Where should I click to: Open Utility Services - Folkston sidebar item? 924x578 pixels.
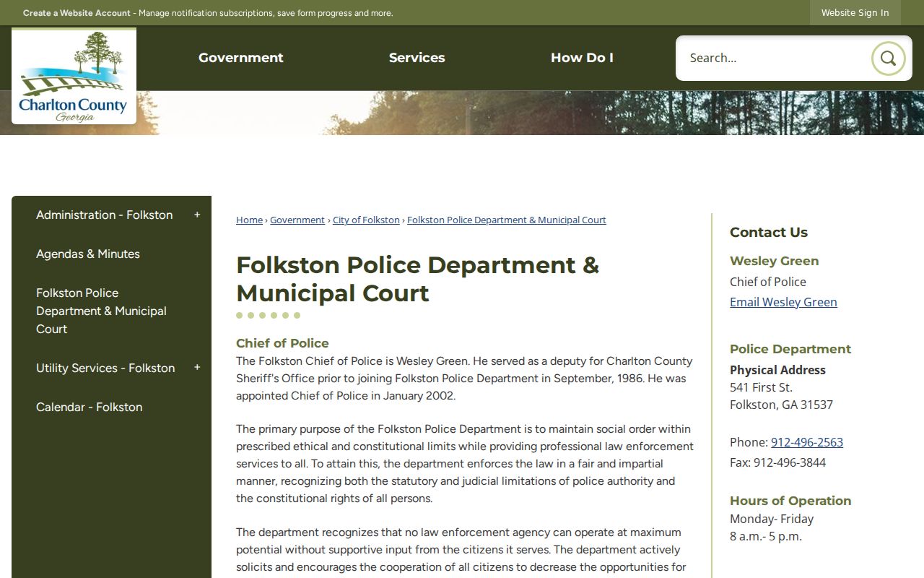point(105,368)
